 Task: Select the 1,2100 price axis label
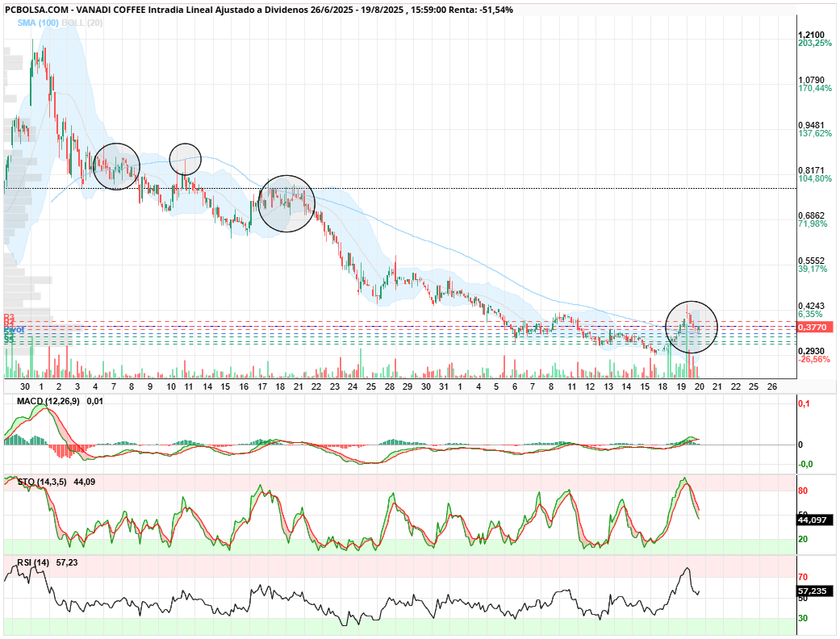[812, 35]
